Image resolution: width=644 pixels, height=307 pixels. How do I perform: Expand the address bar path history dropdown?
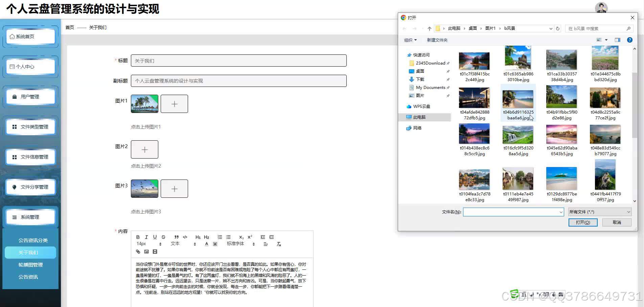[x=551, y=28]
